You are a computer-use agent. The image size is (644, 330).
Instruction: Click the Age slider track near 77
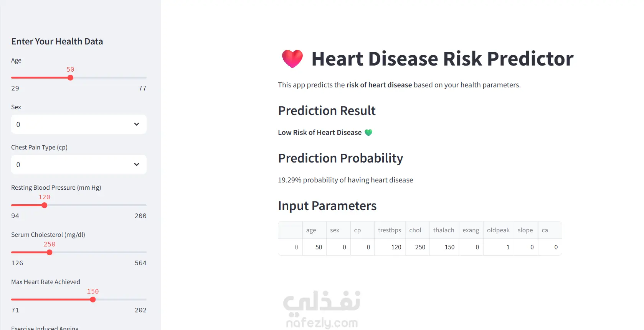point(141,78)
